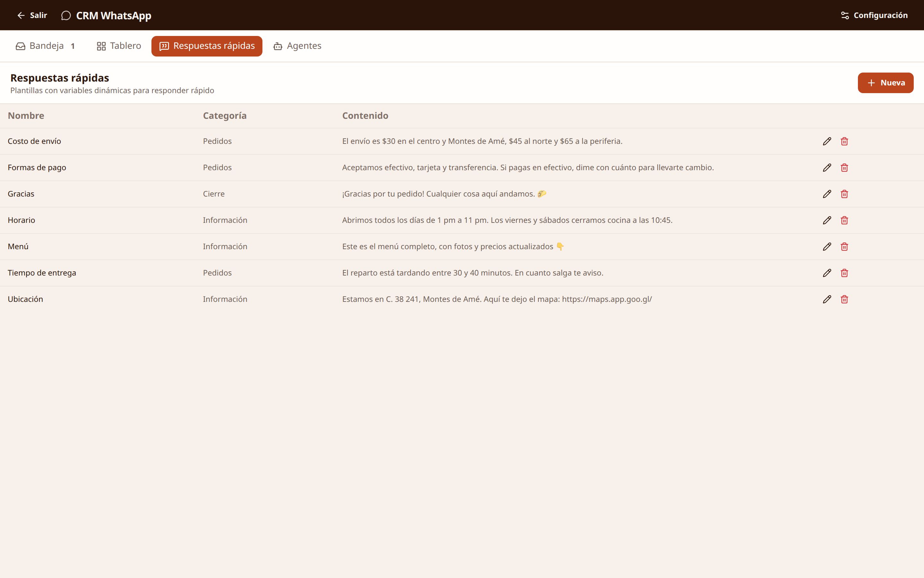Image resolution: width=924 pixels, height=578 pixels.
Task: Delete the Menú quick reply
Action: coord(844,247)
